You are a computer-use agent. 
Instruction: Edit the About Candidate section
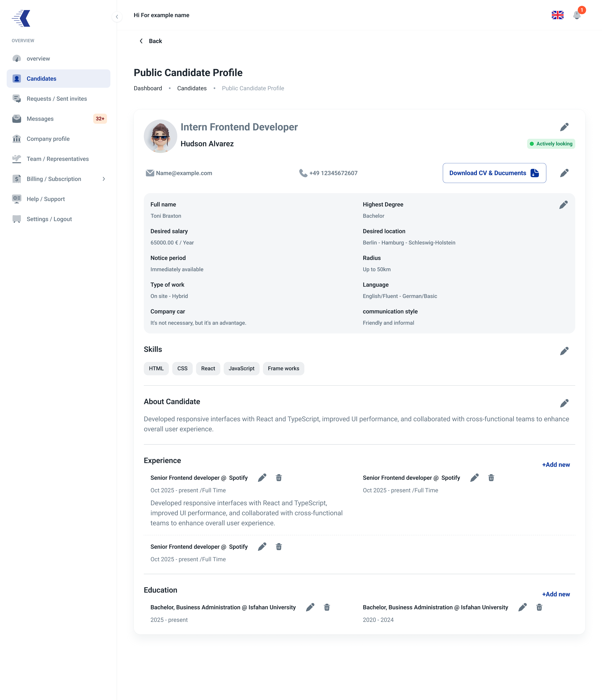pyautogui.click(x=564, y=403)
